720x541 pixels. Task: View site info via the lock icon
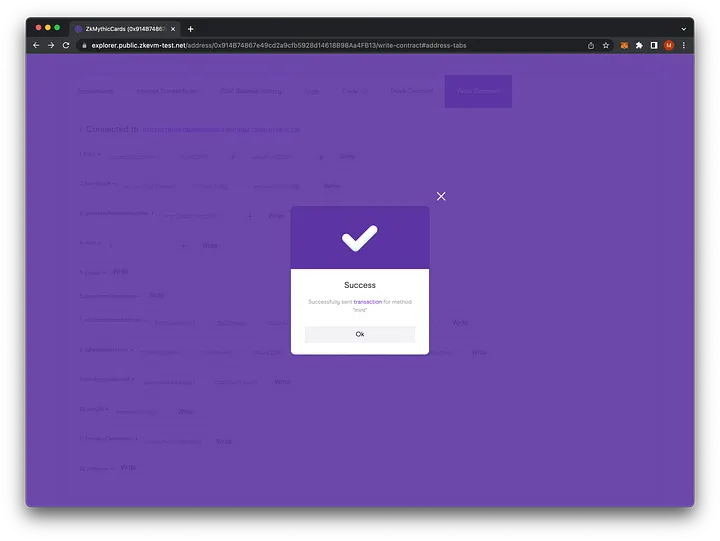click(x=85, y=45)
